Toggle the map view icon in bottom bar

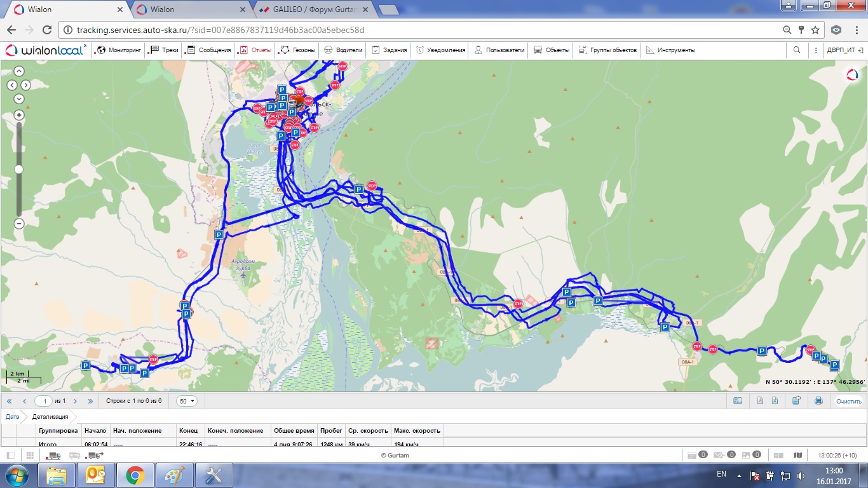pos(797,455)
